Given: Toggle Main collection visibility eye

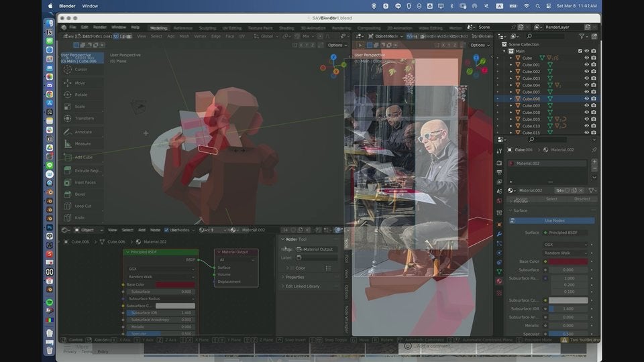Looking at the screenshot, I should tap(586, 52).
